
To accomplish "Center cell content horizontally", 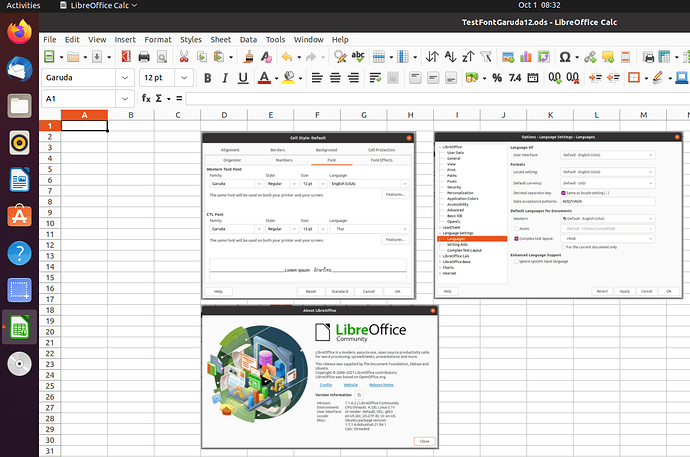I will 335,78.
